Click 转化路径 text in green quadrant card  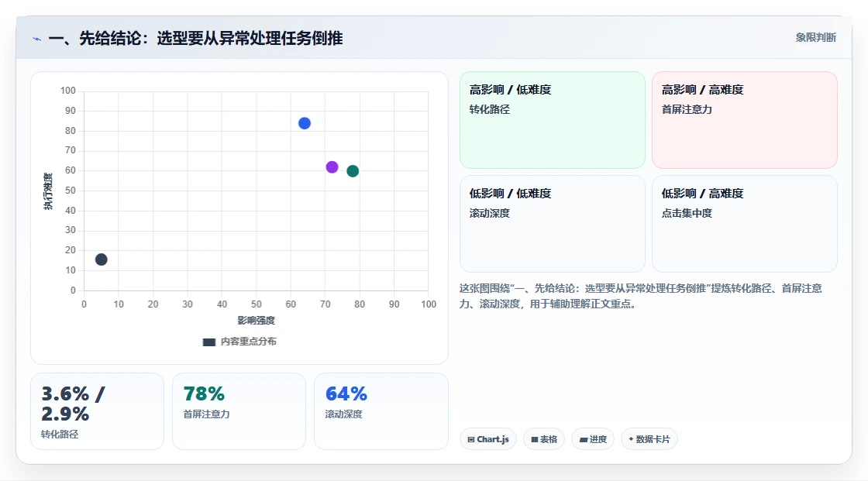point(489,109)
